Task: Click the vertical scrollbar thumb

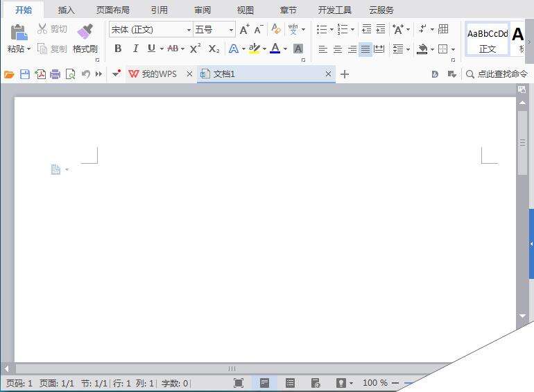Action: pyautogui.click(x=522, y=143)
